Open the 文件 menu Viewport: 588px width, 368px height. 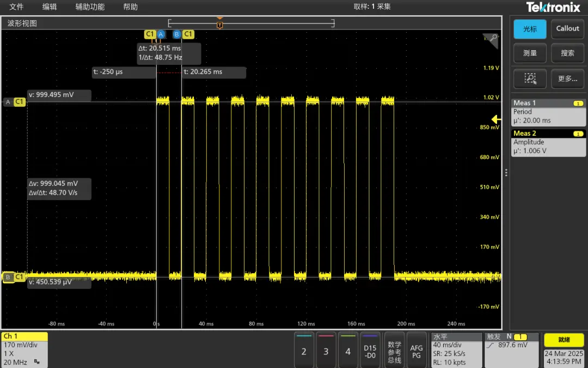(16, 7)
